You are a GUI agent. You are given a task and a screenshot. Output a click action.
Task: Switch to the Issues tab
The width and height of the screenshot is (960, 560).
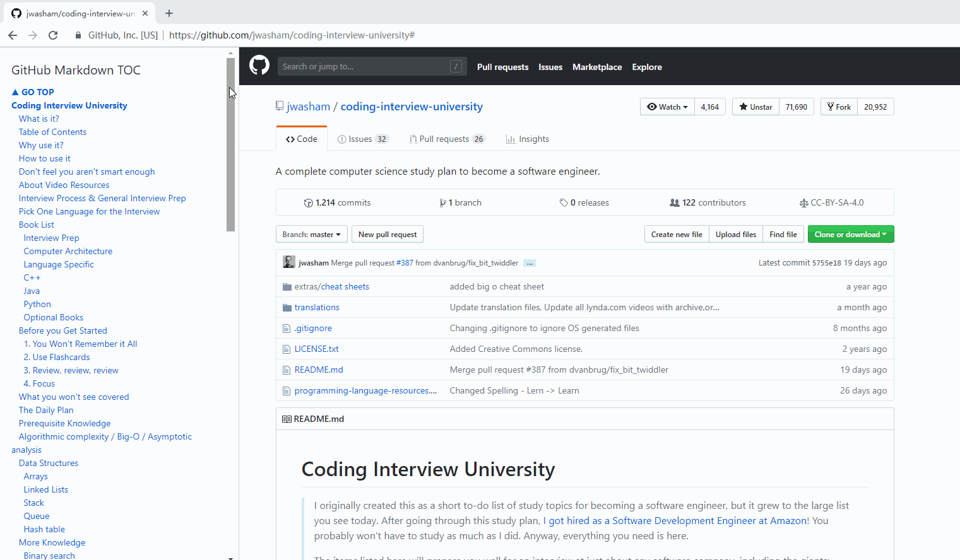363,139
